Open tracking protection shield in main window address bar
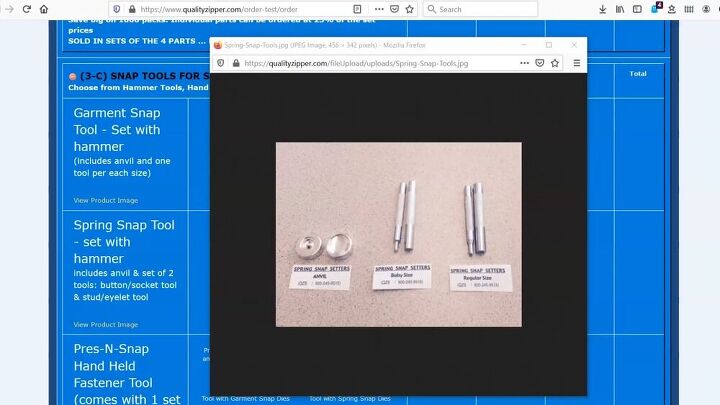 coord(117,9)
